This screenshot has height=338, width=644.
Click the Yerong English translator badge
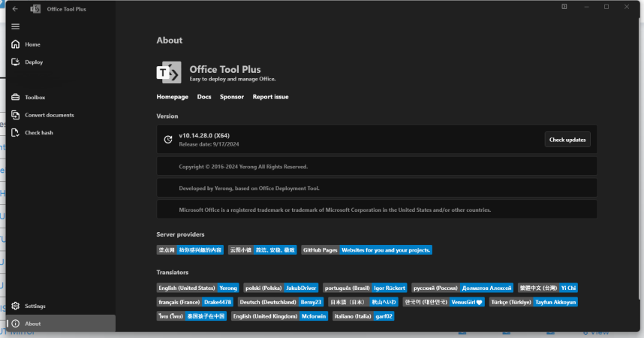click(x=198, y=288)
